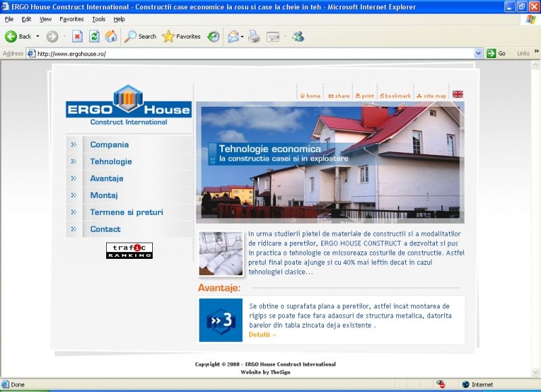Refresh the page with the toolbar icon

pyautogui.click(x=94, y=36)
